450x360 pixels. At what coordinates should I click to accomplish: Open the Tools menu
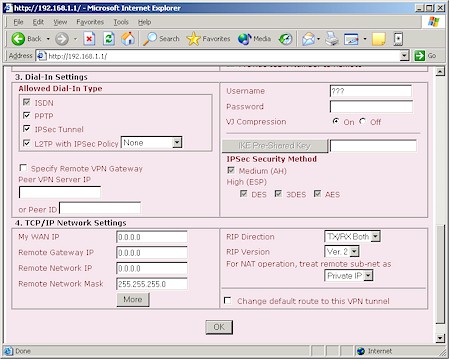[121, 22]
